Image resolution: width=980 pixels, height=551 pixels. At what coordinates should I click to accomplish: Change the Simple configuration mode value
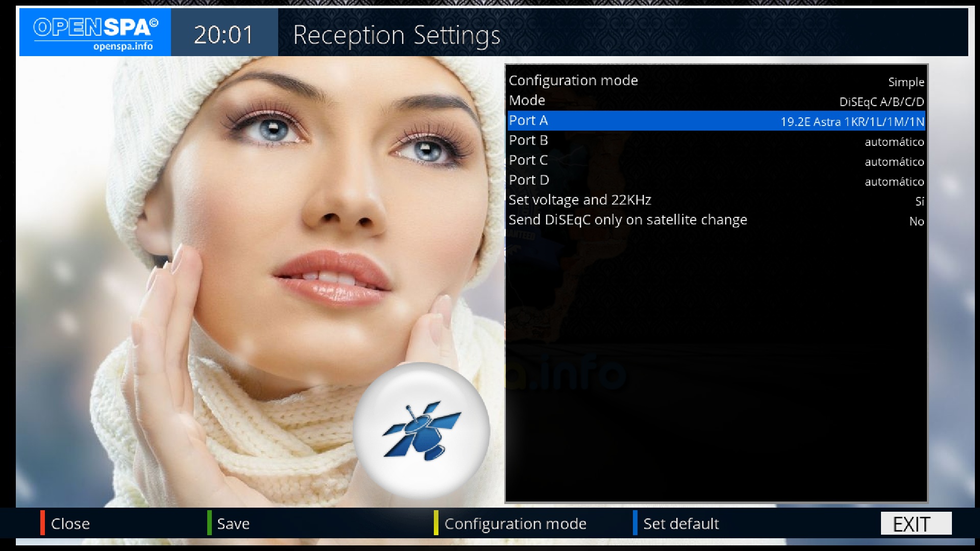(906, 82)
